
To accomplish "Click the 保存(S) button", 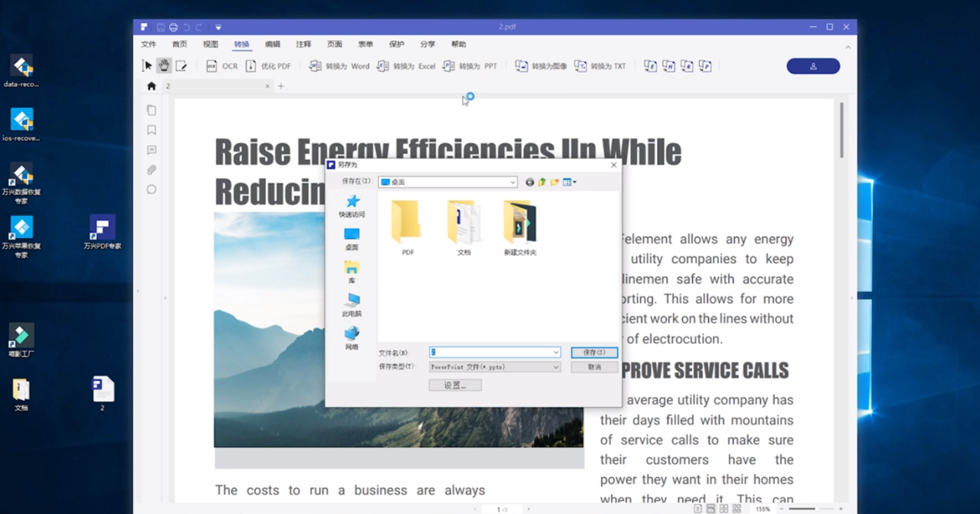I will click(x=594, y=353).
